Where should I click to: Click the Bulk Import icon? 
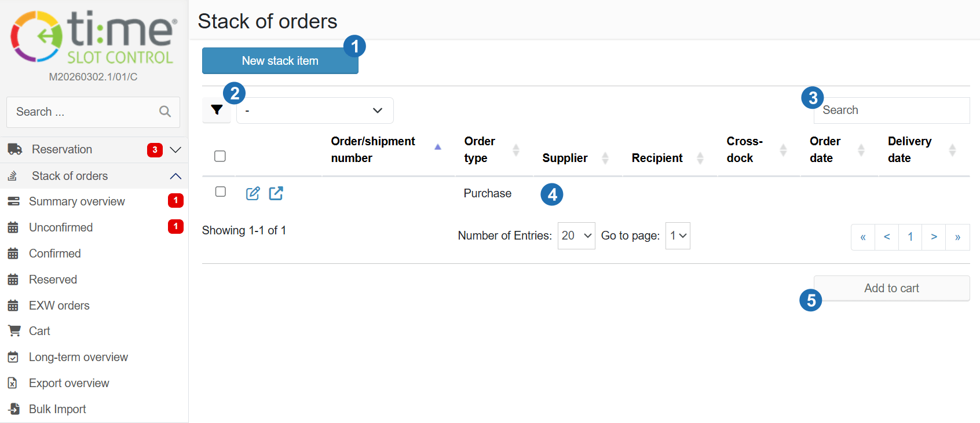point(14,409)
